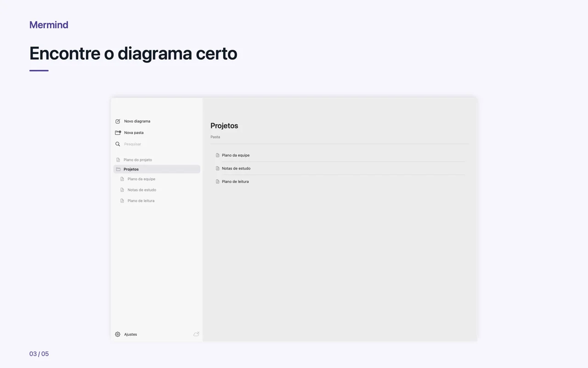
Task: Click document icon beside sidebar Notas de estudo
Action: [x=122, y=190]
